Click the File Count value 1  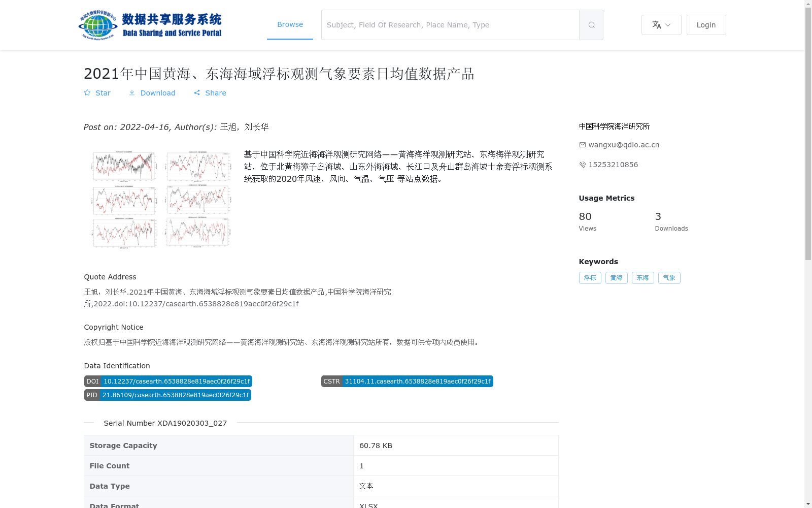pos(361,466)
